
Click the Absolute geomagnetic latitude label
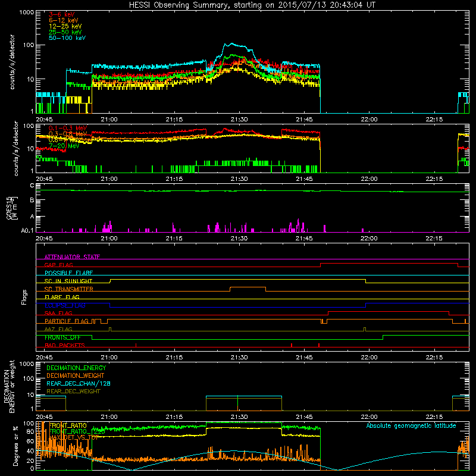pos(411,425)
